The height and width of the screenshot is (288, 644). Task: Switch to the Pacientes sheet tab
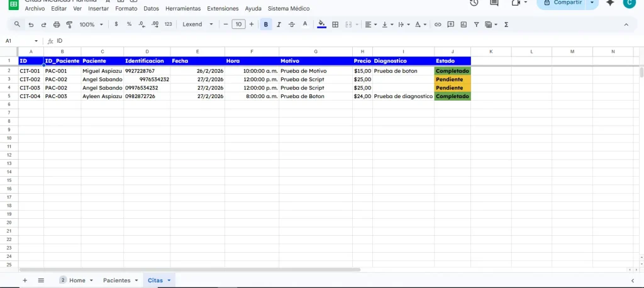tap(116, 280)
